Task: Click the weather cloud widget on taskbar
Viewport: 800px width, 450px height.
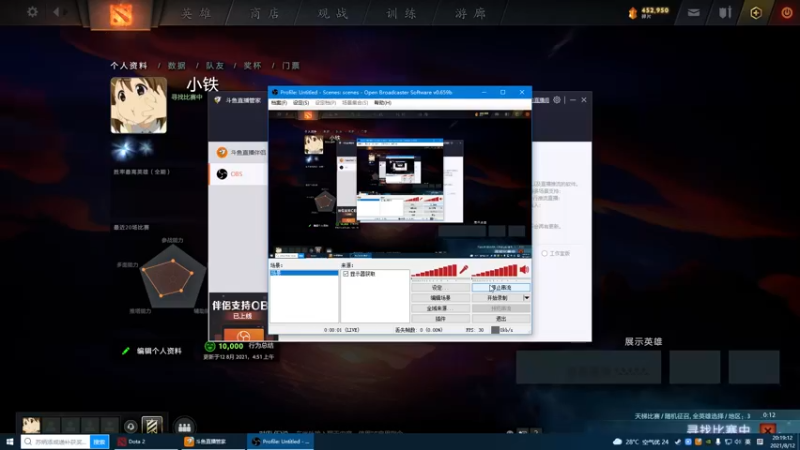Action: 617,442
